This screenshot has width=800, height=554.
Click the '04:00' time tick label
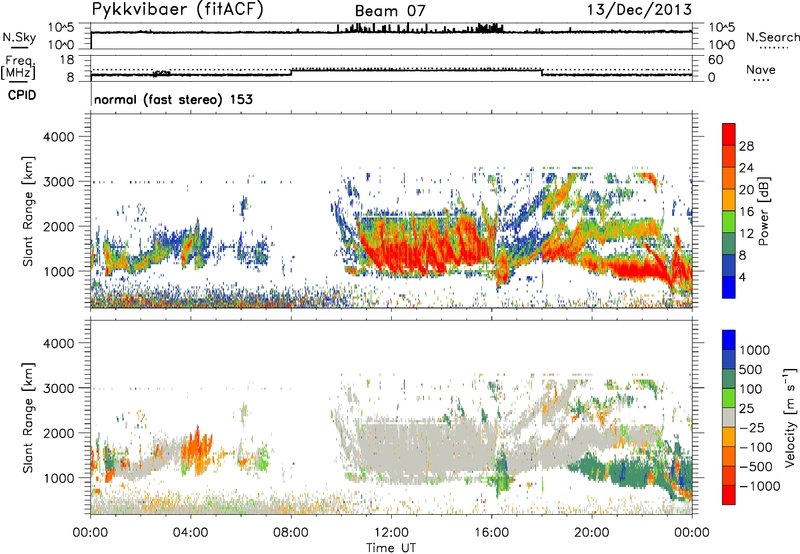point(190,533)
